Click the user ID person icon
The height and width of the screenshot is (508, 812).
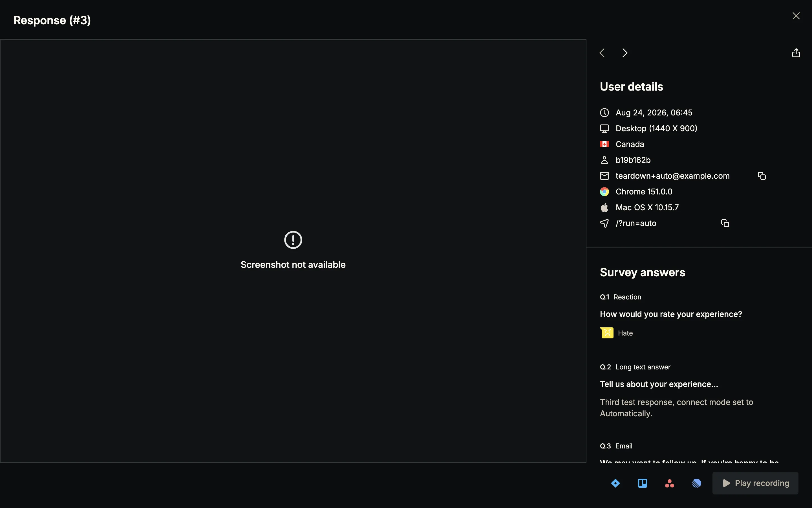(x=604, y=160)
